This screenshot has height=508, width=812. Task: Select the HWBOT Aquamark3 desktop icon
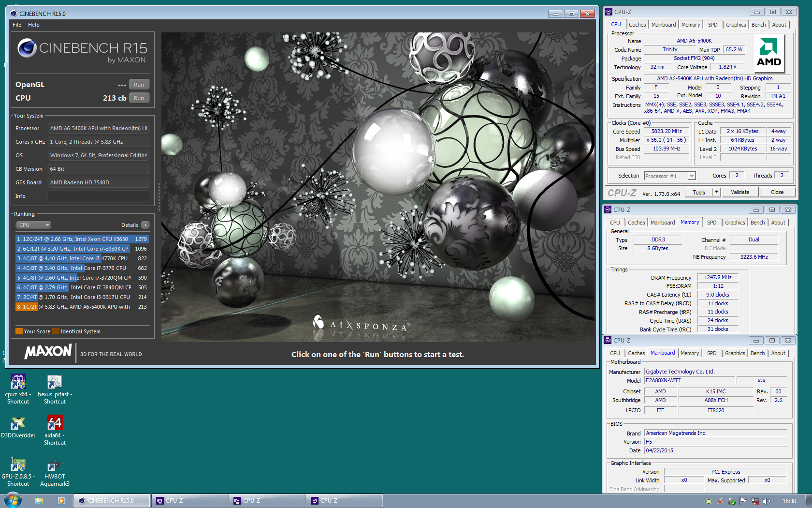click(x=55, y=464)
